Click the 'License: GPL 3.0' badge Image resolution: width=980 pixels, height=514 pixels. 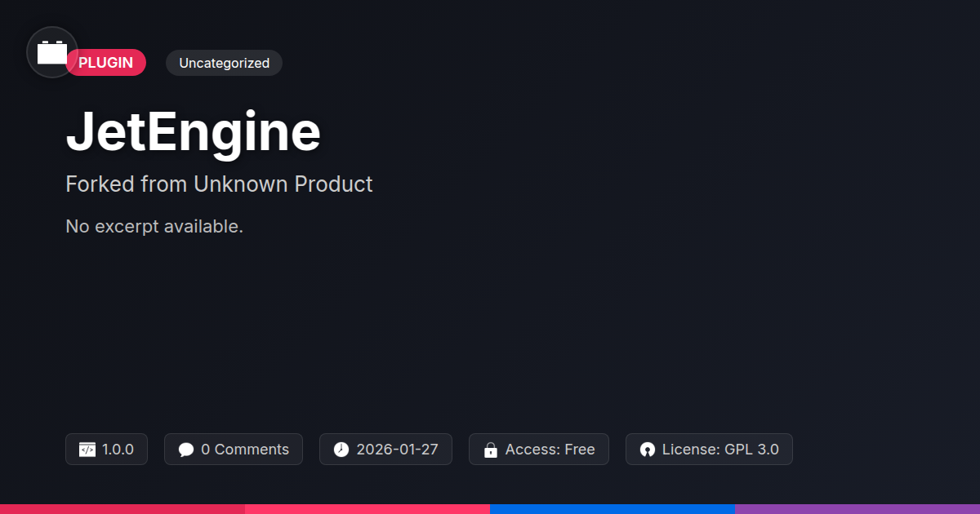[x=709, y=450]
